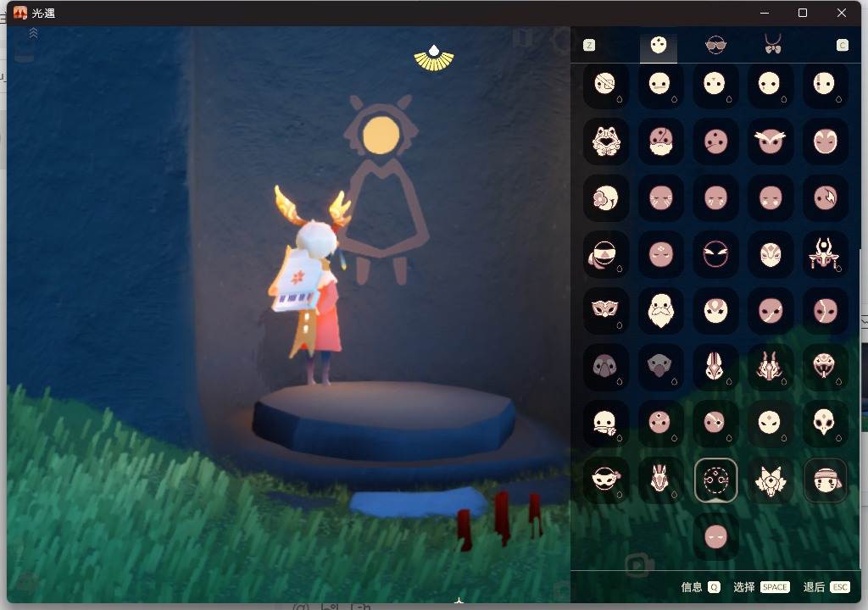
Task: Choose the ornate cream patterned face mask
Action: 770,255
